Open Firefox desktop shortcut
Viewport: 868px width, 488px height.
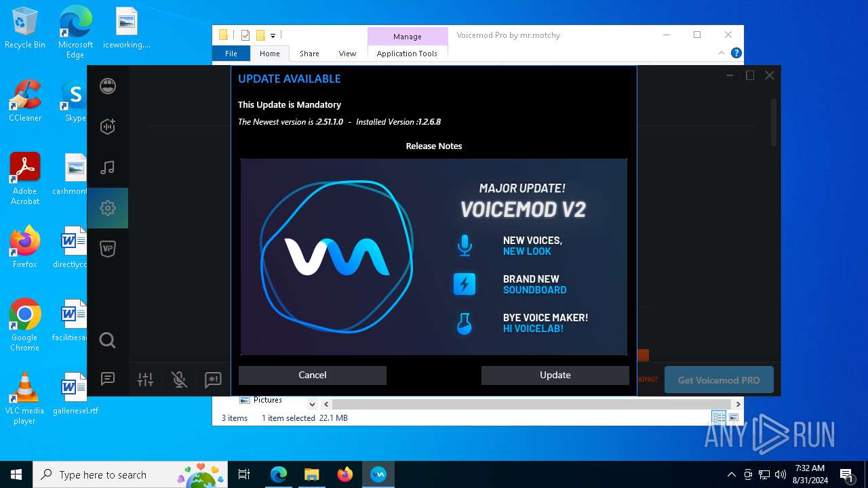pyautogui.click(x=25, y=247)
